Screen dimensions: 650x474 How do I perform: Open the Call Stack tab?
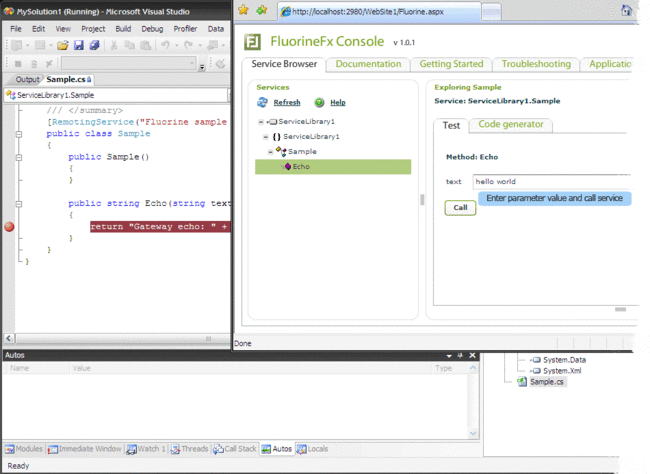235,449
